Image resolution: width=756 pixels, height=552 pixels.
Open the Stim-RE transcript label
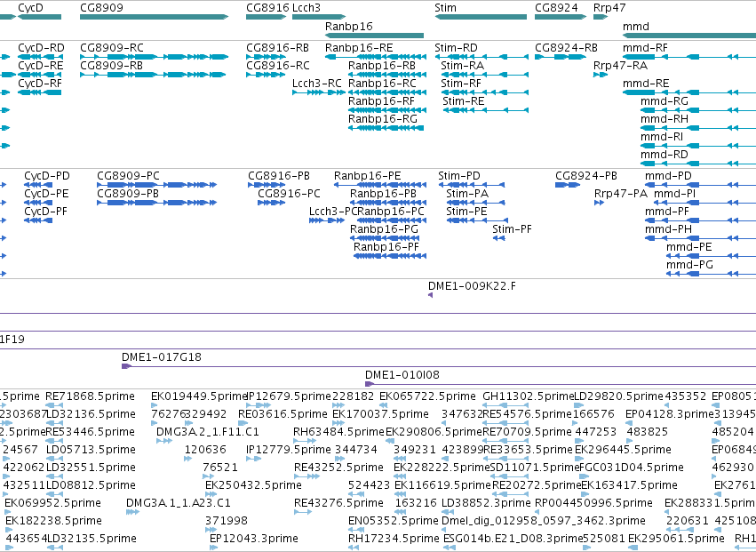click(x=464, y=100)
